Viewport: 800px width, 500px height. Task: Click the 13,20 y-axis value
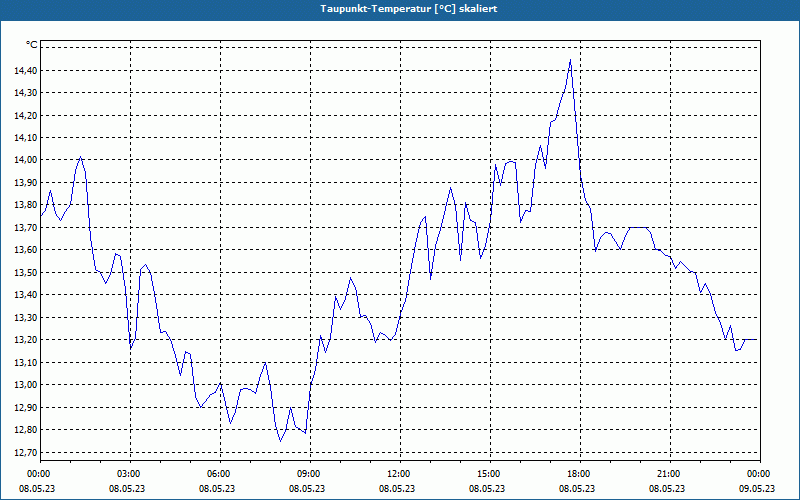[x=24, y=340]
